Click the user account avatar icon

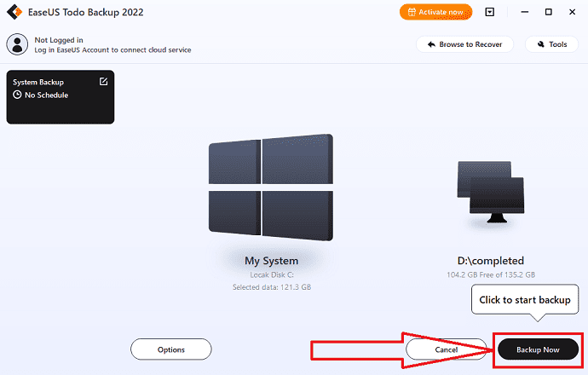17,44
